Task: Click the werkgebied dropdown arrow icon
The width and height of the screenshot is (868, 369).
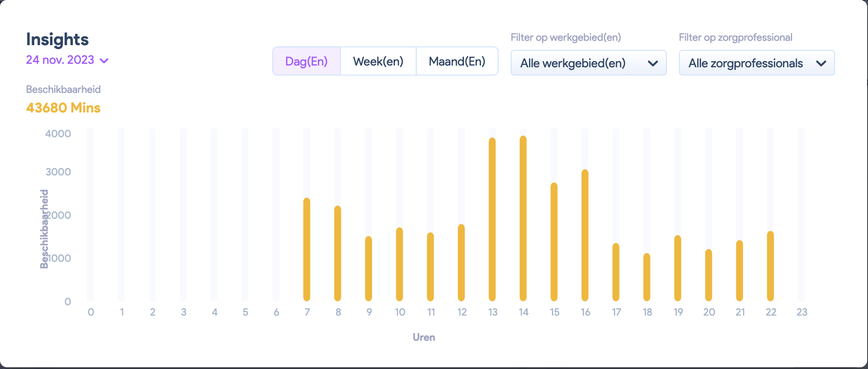Action: tap(653, 64)
